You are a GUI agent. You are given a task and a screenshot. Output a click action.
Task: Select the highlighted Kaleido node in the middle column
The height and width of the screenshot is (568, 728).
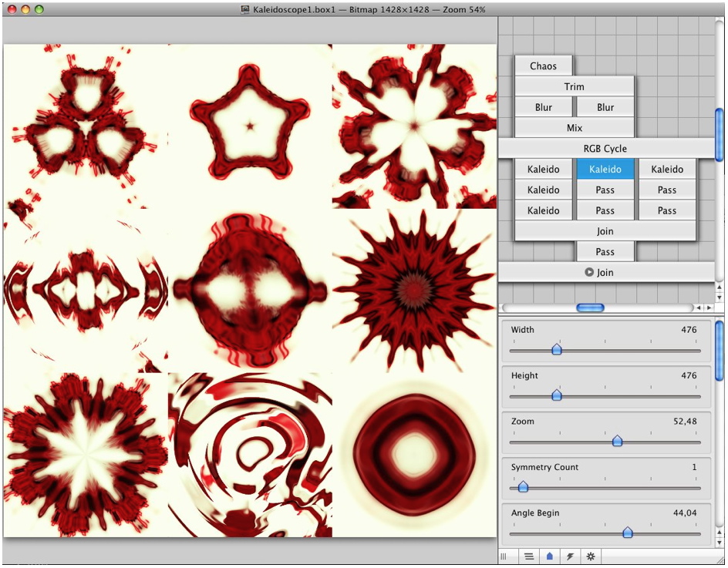[605, 170]
